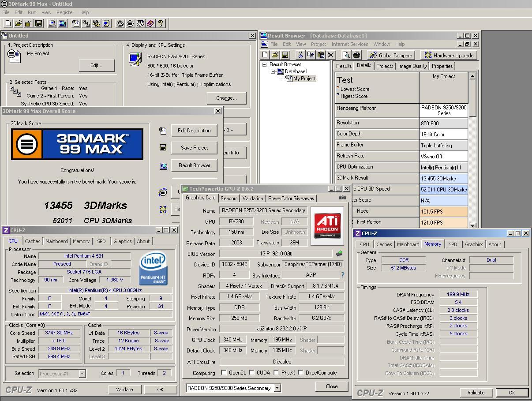Open the Run menu in 3DMark 99 Max
Image resolution: width=532 pixels, height=401 pixels.
32,12
